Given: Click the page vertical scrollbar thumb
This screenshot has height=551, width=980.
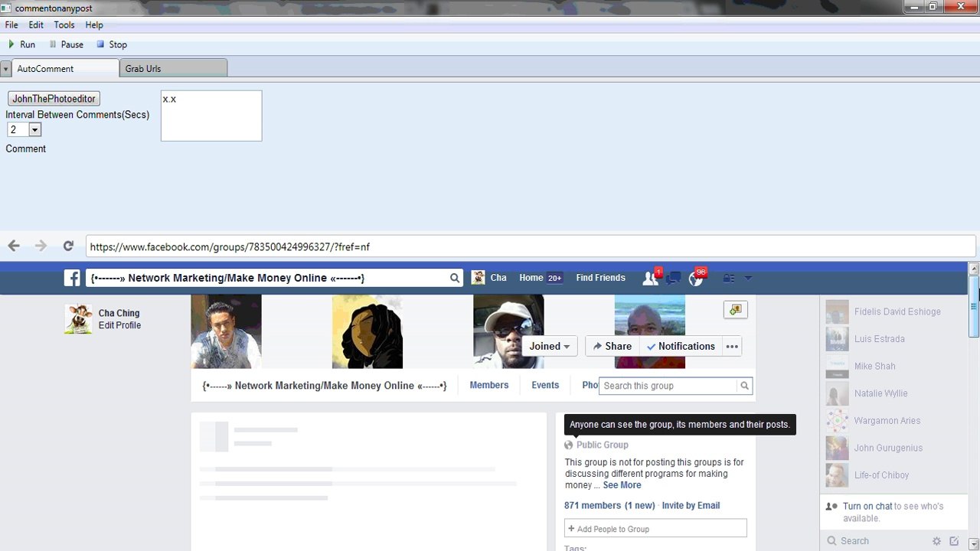Looking at the screenshot, I should click(x=974, y=307).
